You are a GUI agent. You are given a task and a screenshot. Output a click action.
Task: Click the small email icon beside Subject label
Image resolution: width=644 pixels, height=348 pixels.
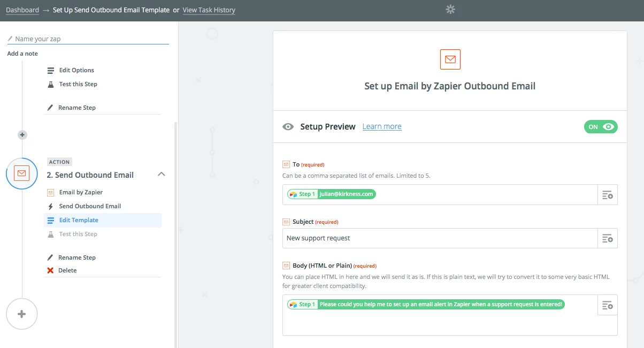coord(286,222)
